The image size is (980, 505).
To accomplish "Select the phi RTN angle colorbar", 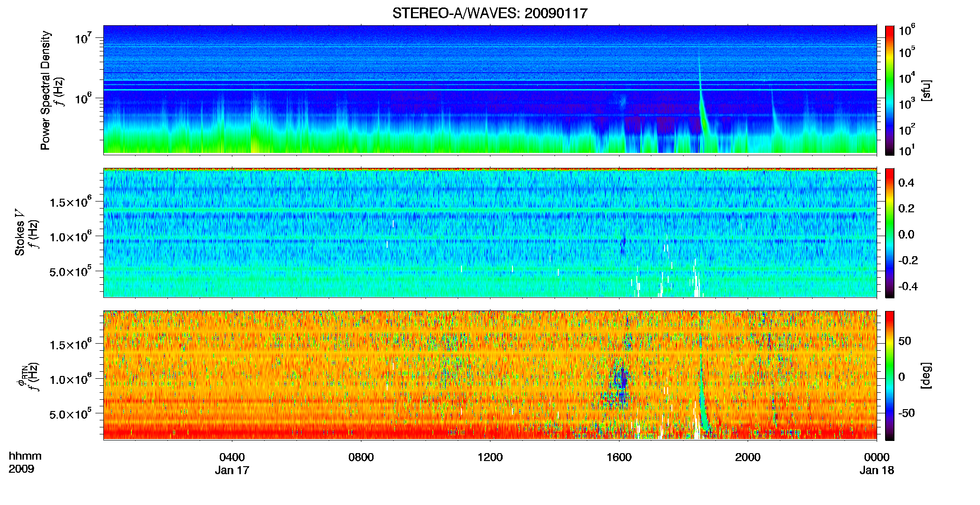I will point(890,375).
